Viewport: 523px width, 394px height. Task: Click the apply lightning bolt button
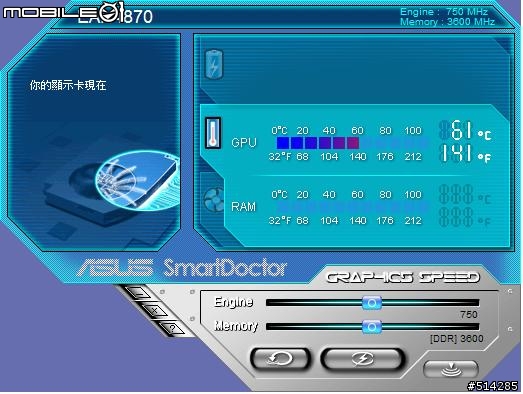[363, 359]
